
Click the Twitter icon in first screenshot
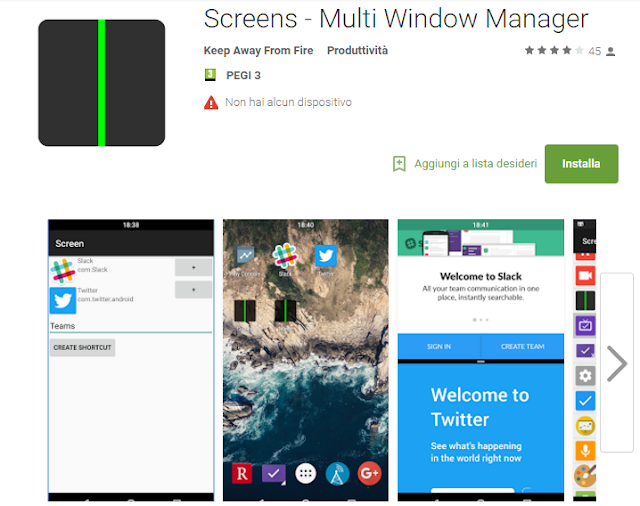tap(63, 300)
